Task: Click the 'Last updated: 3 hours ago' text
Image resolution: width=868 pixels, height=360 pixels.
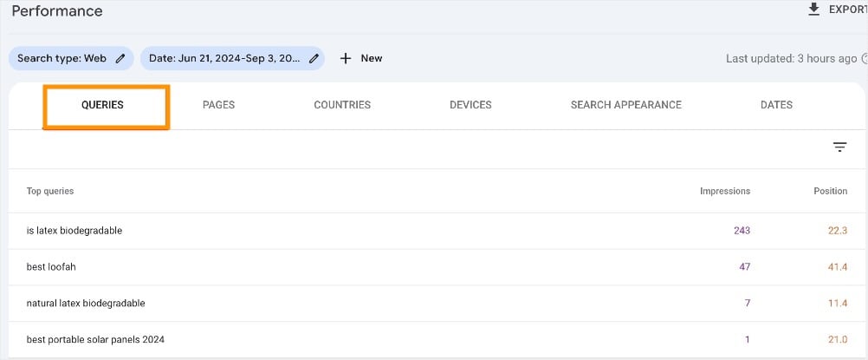Action: point(792,58)
